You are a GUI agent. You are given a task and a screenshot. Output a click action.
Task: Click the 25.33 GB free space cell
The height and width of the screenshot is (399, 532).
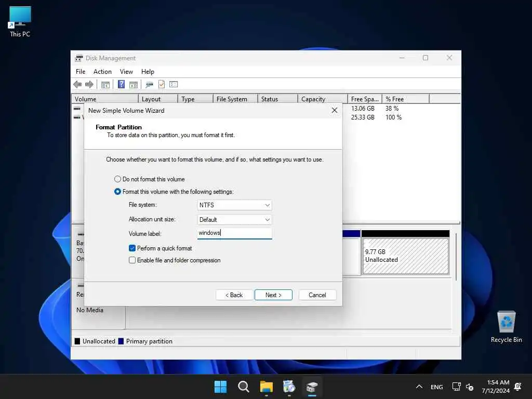(363, 117)
